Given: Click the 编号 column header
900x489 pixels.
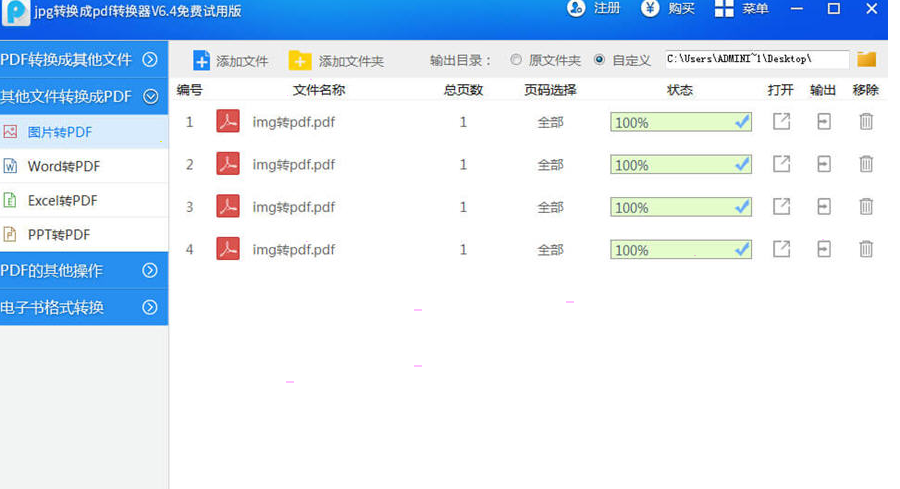Looking at the screenshot, I should click(189, 90).
